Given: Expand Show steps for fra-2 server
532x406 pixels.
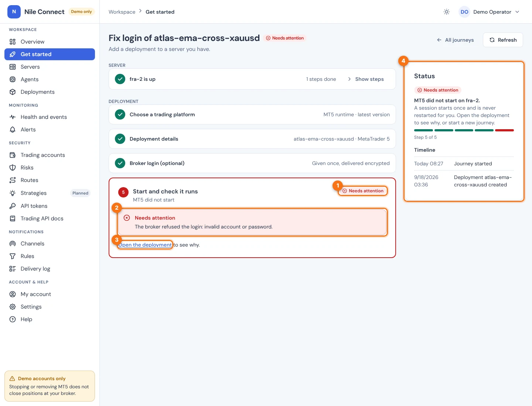Looking at the screenshot, I should point(366,79).
